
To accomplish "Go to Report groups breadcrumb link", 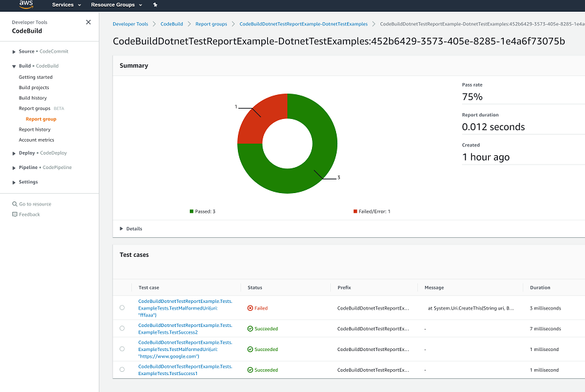I will pyautogui.click(x=211, y=24).
